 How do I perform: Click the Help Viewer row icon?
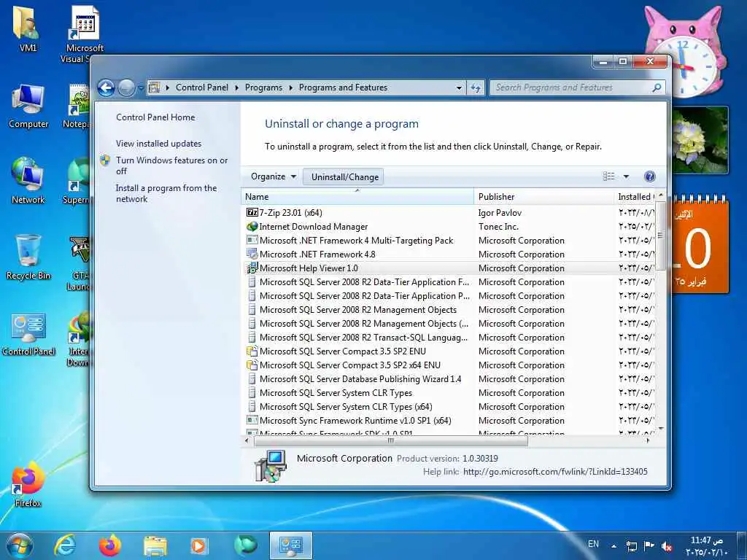[252, 268]
